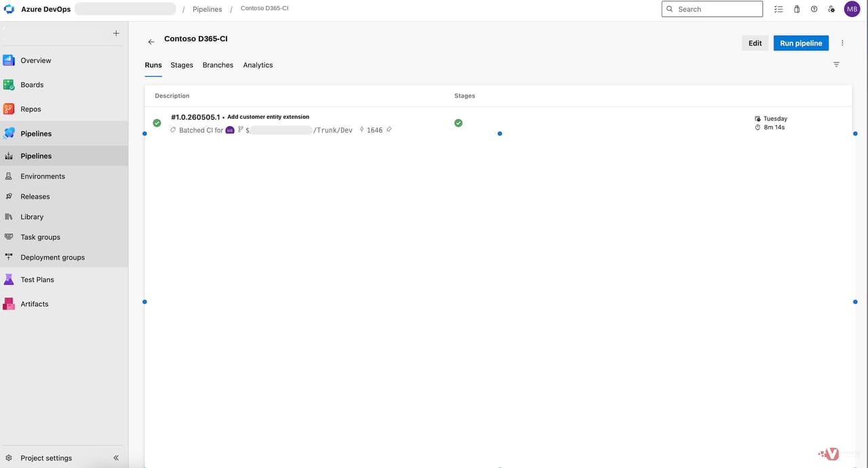Switch to the Runs tab
The height and width of the screenshot is (468, 868).
tap(153, 65)
